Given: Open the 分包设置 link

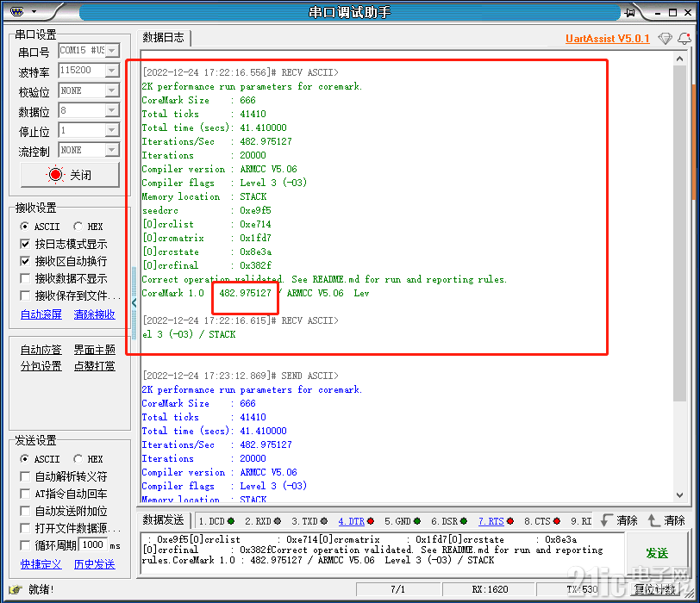Looking at the screenshot, I should (41, 366).
